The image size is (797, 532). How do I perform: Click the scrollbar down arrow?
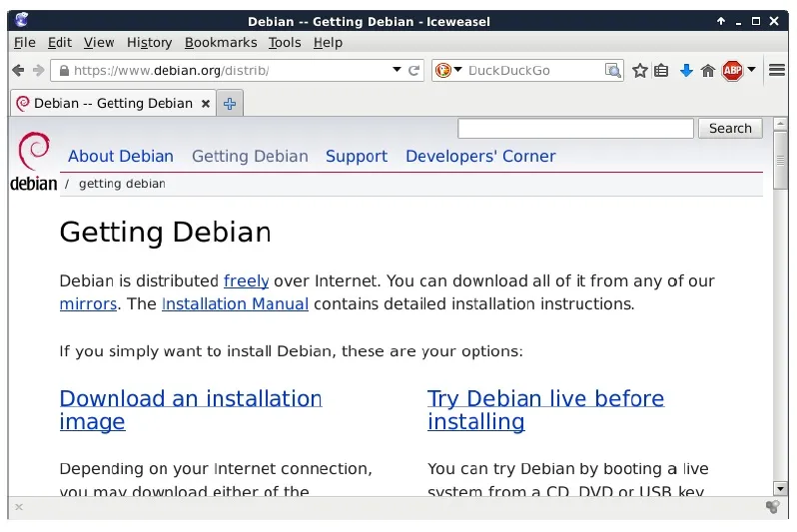tap(780, 489)
